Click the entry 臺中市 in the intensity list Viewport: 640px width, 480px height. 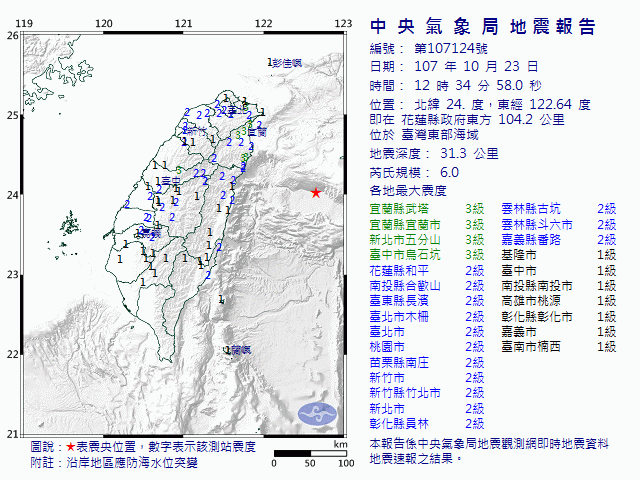[519, 271]
